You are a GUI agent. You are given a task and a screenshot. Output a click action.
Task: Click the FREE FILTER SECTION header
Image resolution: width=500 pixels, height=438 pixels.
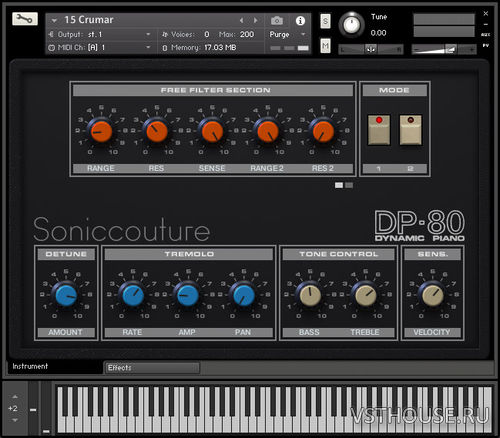click(x=213, y=90)
